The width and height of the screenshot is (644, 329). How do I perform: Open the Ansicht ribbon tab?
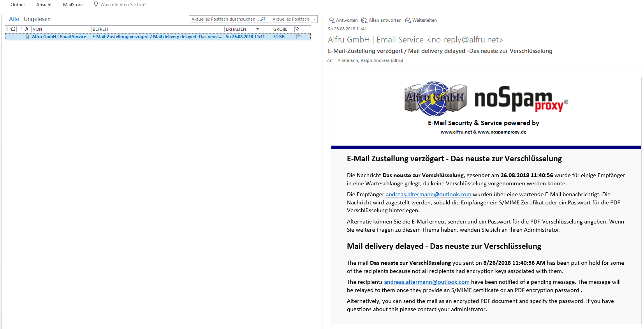click(44, 5)
